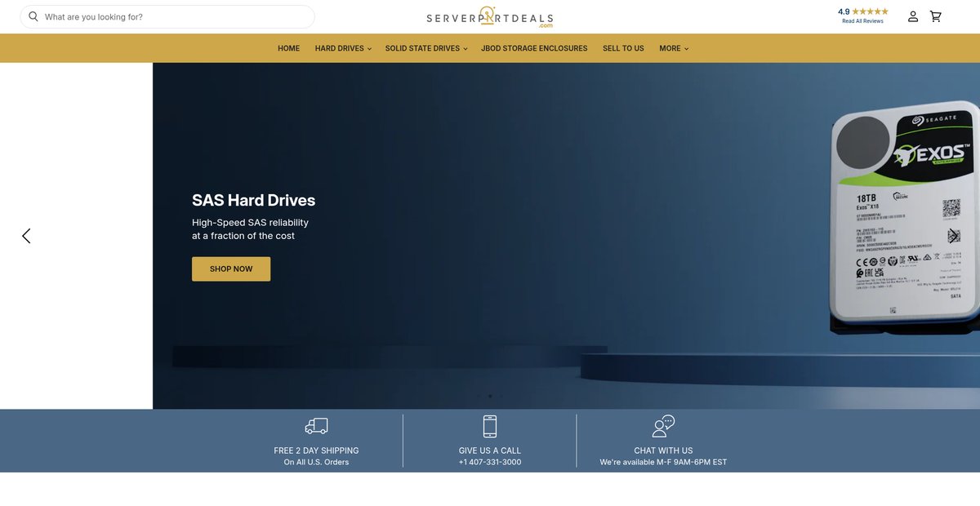
Task: Click the 4.9 star rating badge
Action: pyautogui.click(x=862, y=11)
